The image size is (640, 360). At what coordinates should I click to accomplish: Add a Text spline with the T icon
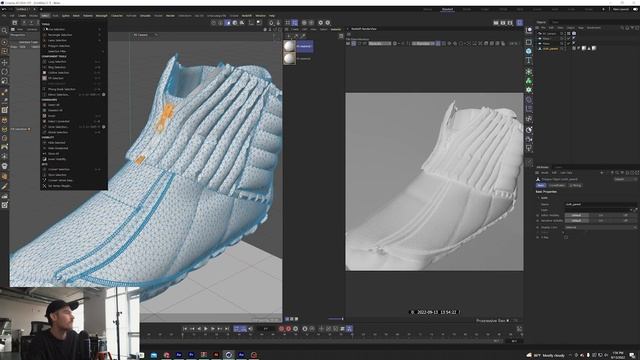pos(529,60)
